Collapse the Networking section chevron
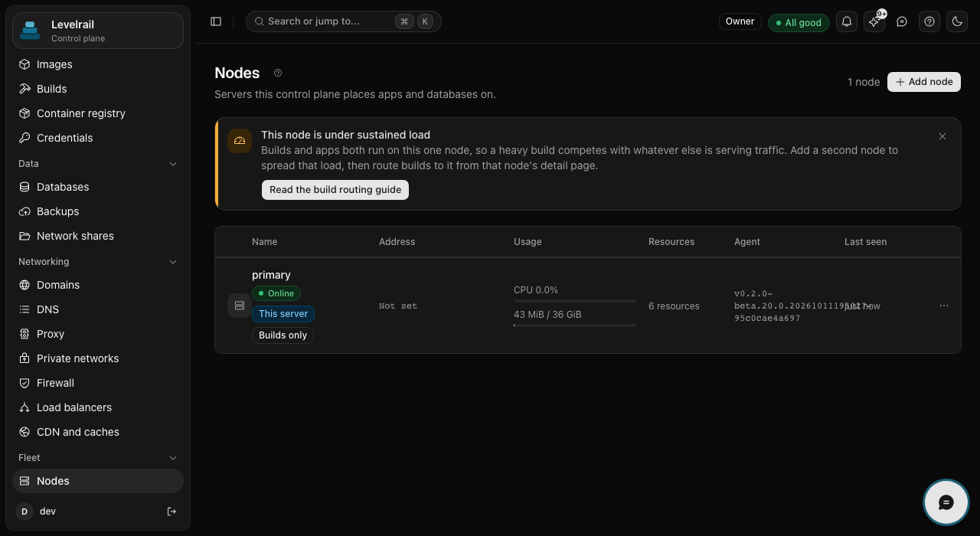 [x=173, y=262]
